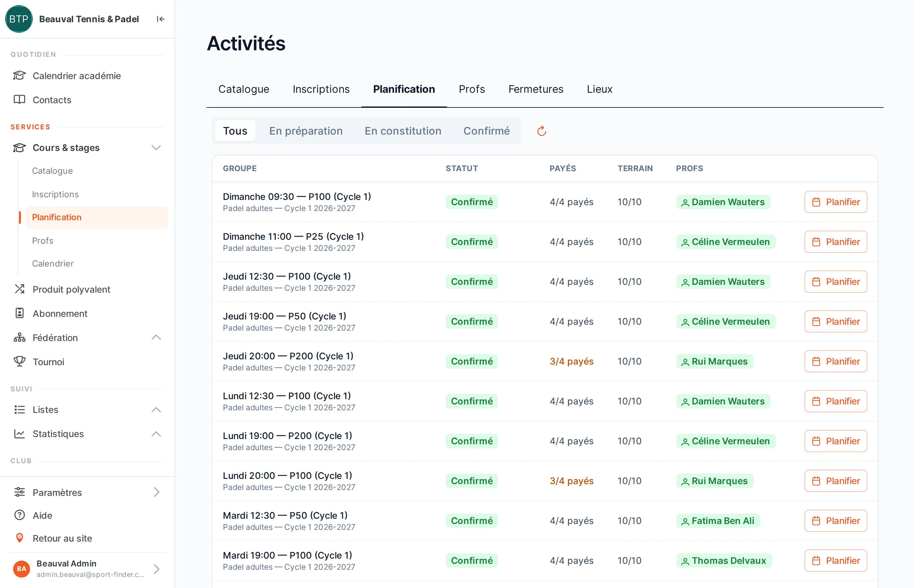Click the Tournoi trophy icon
Screen dimensions: 915x588
click(20, 361)
